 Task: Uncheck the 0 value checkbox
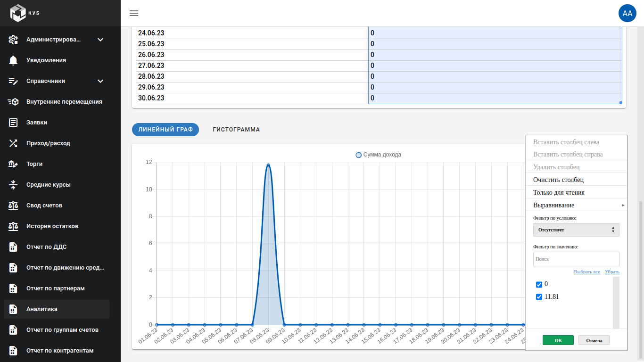tap(539, 285)
